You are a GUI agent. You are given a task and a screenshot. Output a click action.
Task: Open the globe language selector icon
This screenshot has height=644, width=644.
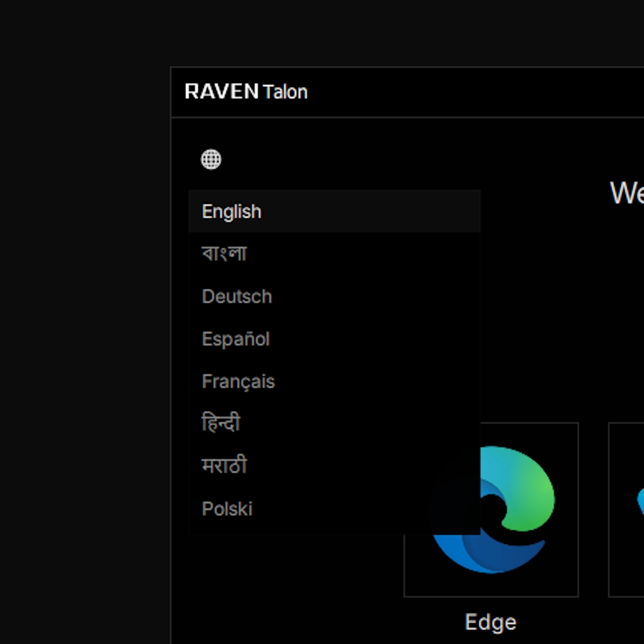coord(211,160)
